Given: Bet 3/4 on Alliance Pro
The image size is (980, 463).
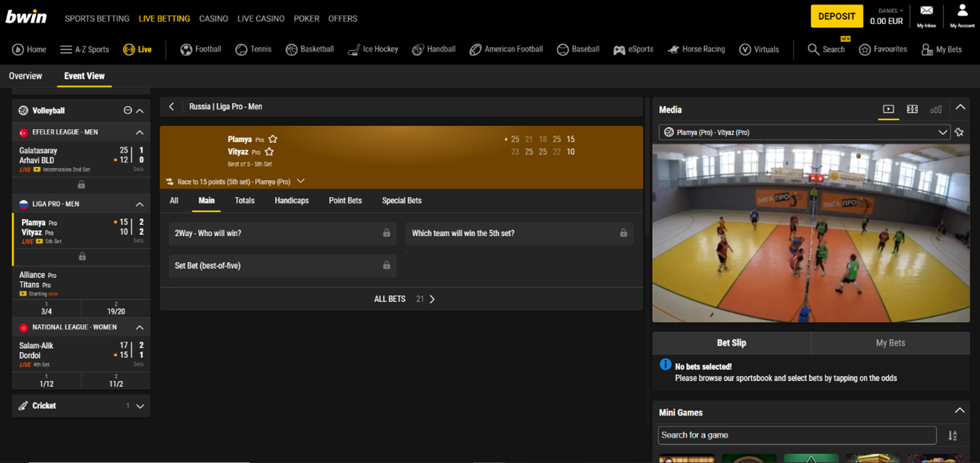Looking at the screenshot, I should 47,308.
